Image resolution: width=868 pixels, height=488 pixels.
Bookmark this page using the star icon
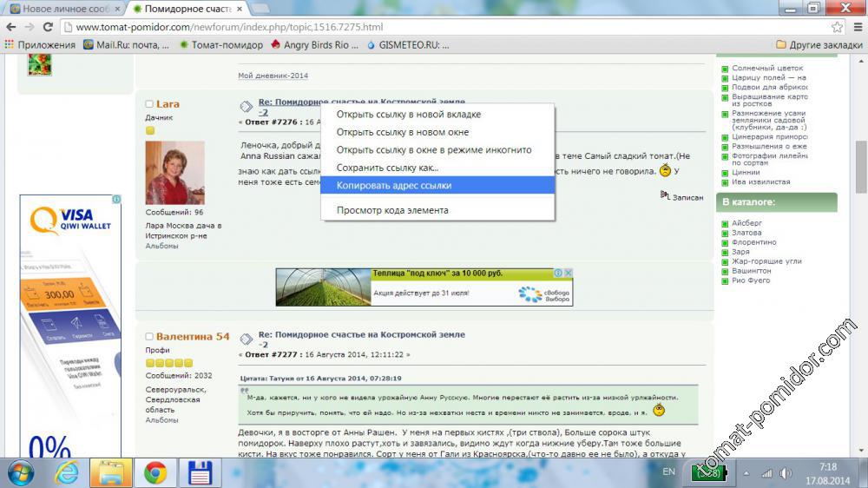coord(836,27)
